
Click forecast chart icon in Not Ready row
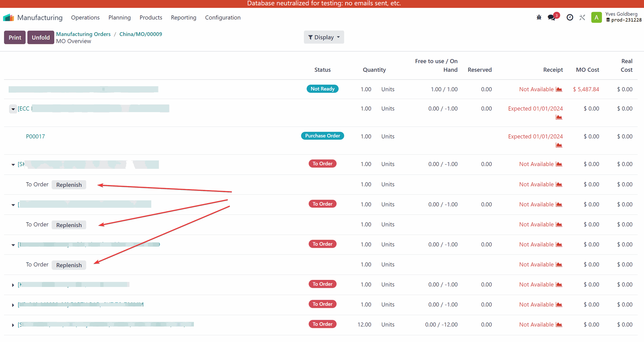click(559, 89)
